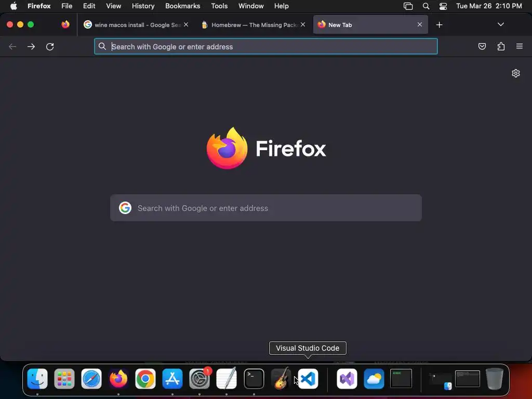This screenshot has width=532, height=399.
Task: Expand the list all tabs chevron
Action: point(500,24)
